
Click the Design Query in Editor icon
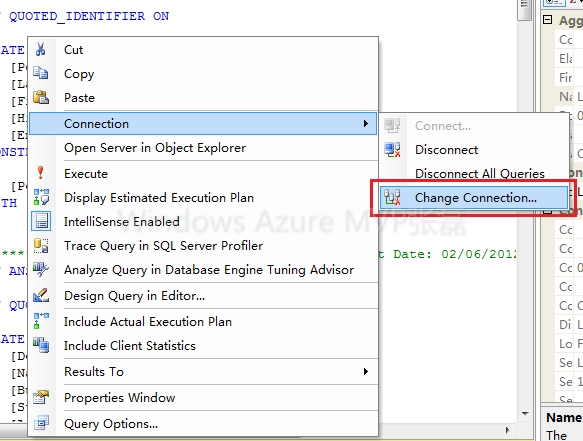pos(41,295)
